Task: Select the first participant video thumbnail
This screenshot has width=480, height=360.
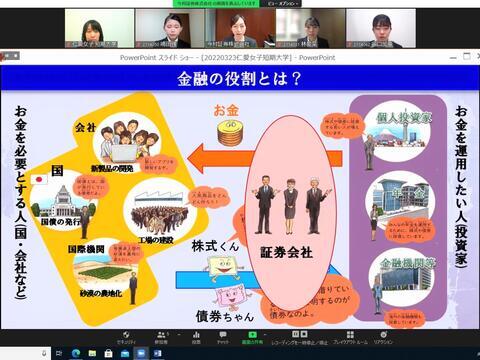Action: coord(100,29)
